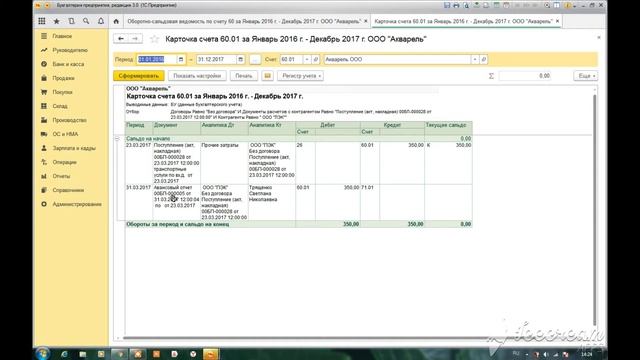
Task: Click the send-by-email envelope icon
Action: point(267,76)
